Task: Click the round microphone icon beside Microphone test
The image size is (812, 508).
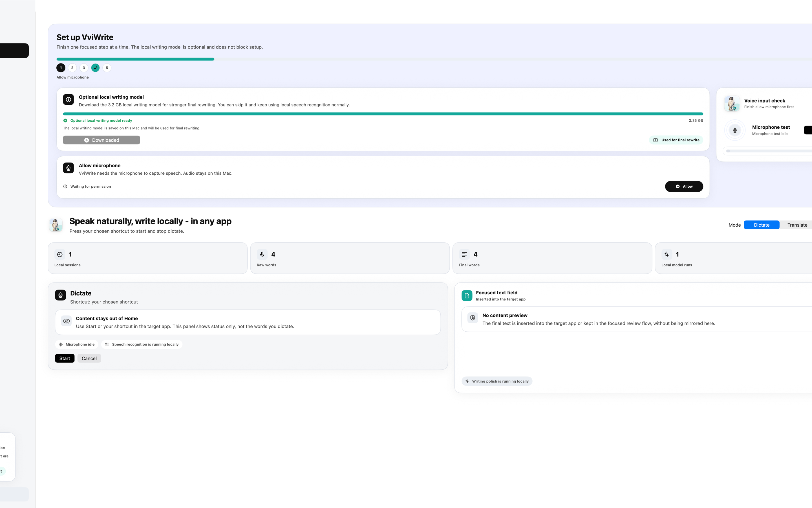Action: tap(735, 130)
